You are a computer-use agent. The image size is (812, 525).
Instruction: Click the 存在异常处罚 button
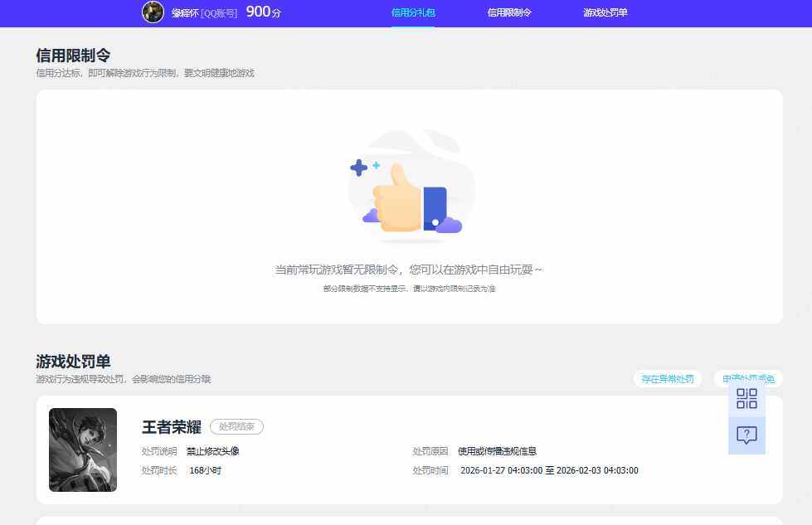pyautogui.click(x=668, y=379)
